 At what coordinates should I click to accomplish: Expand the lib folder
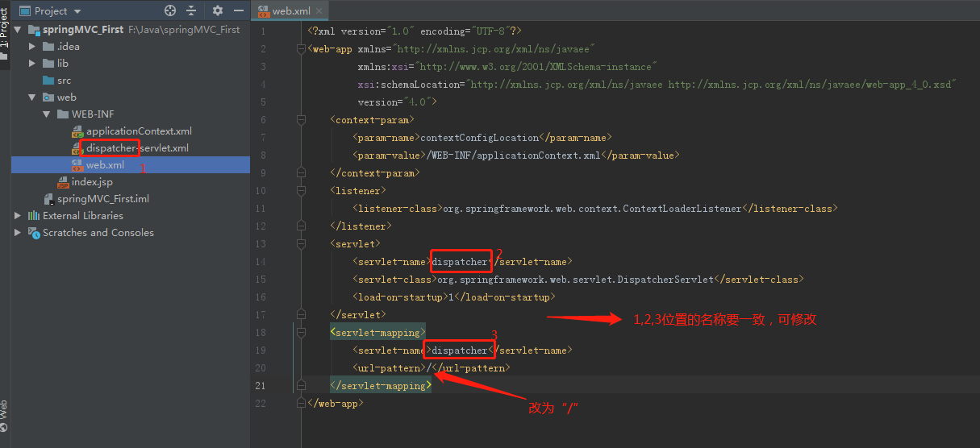33,63
